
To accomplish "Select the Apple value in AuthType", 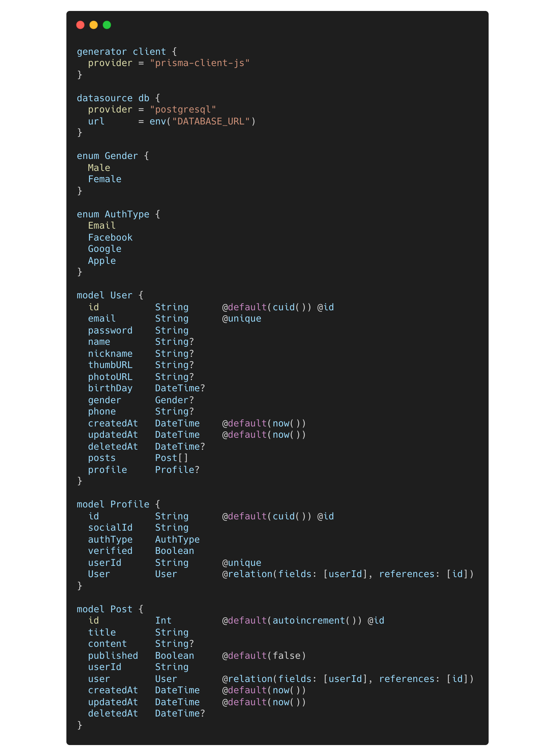I will pyautogui.click(x=102, y=260).
